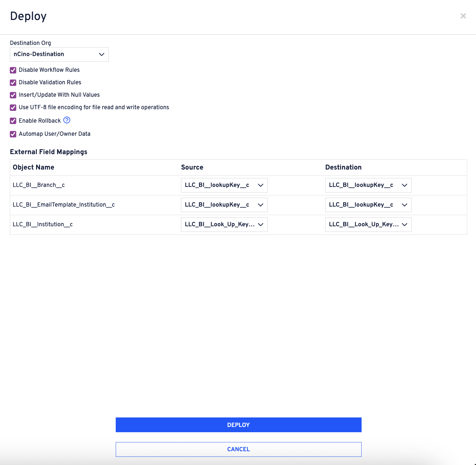The width and height of the screenshot is (476, 465).
Task: Toggle Disable Validation Rules checkbox
Action: 13,83
